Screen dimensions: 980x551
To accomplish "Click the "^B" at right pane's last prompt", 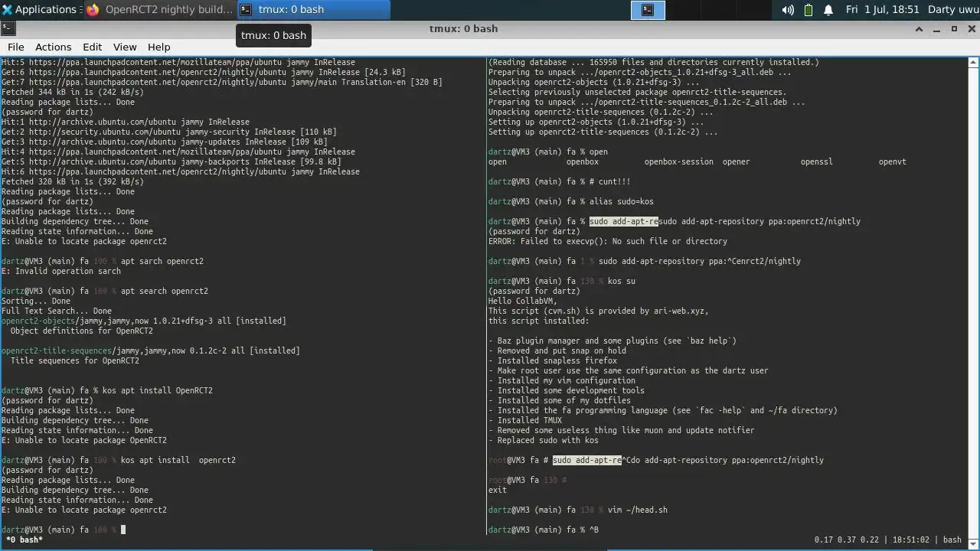I will pyautogui.click(x=594, y=530).
